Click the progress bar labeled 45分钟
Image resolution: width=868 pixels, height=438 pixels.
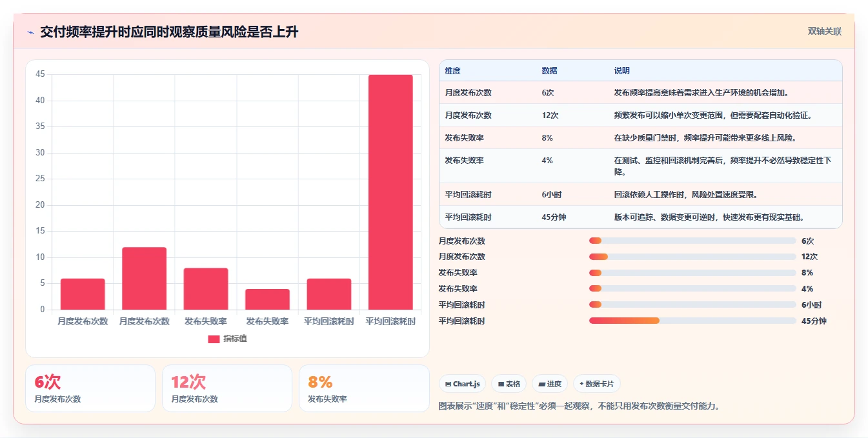click(x=692, y=321)
